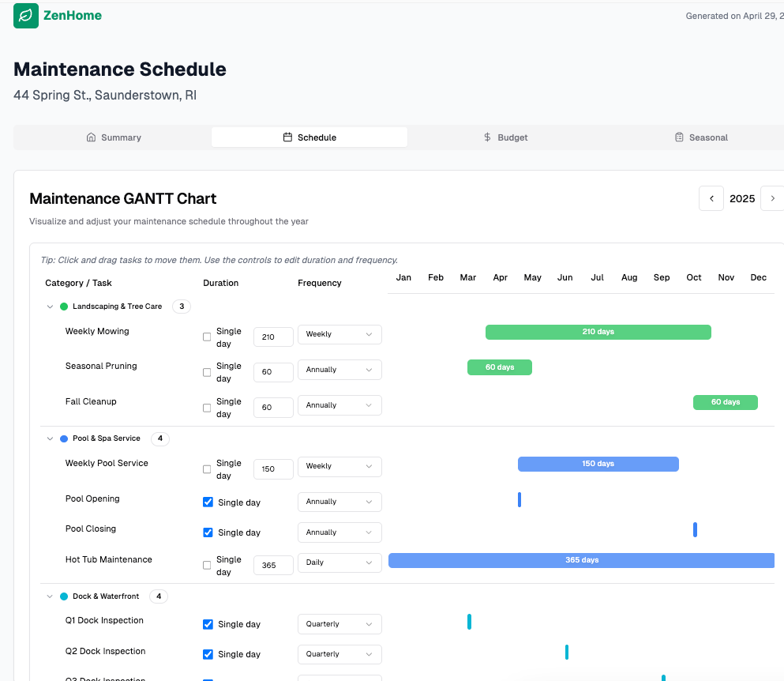Screen dimensions: 784x681
Task: Open frequency dropdown for Seasonal Pruning
Action: point(339,370)
